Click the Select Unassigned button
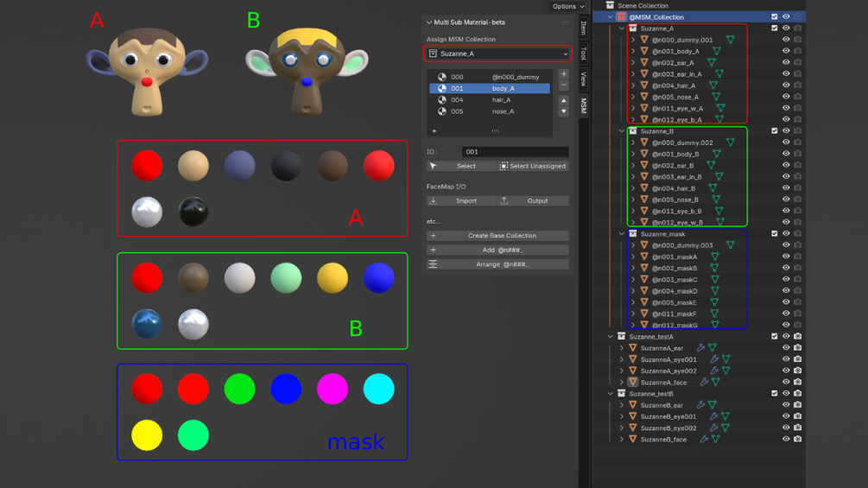Screen dimensions: 868x488 [x=533, y=166]
